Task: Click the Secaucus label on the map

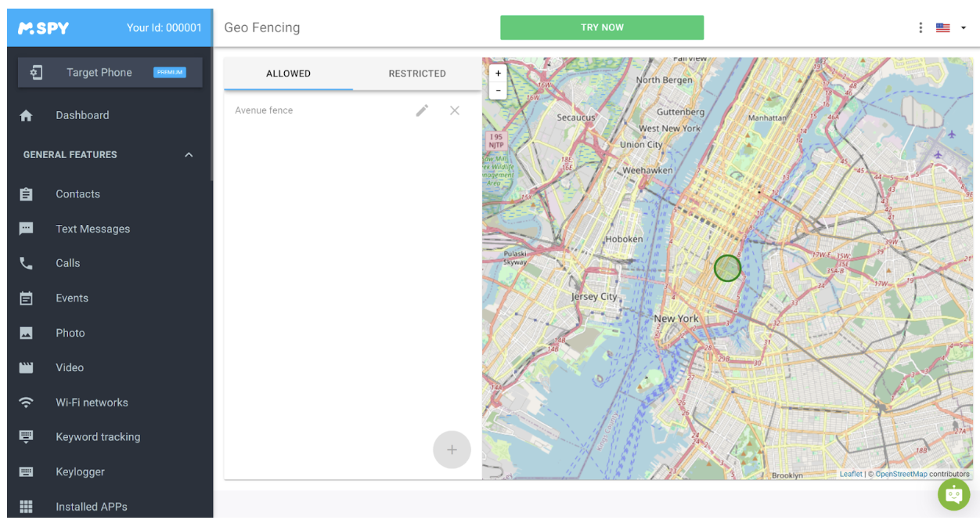Action: [x=576, y=117]
